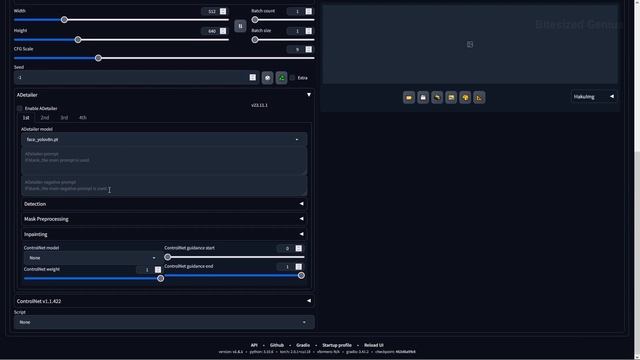Open the ADetailer model dropdown

[164, 140]
